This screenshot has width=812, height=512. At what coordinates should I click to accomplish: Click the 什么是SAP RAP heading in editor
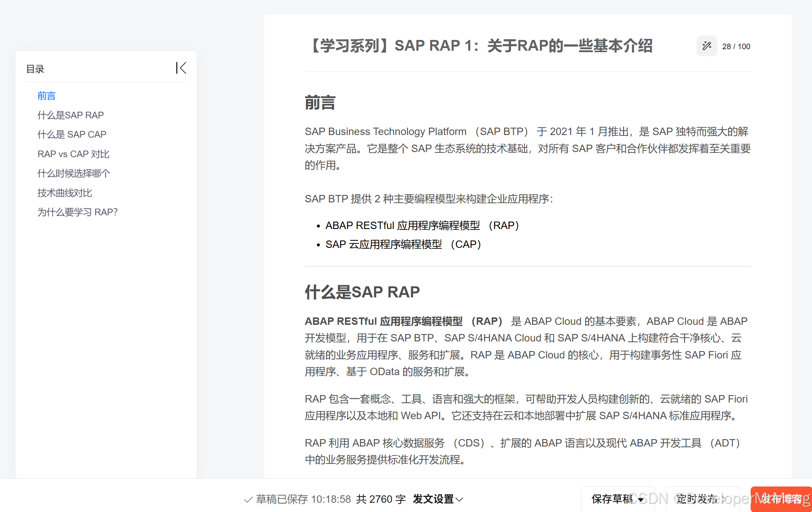[362, 292]
